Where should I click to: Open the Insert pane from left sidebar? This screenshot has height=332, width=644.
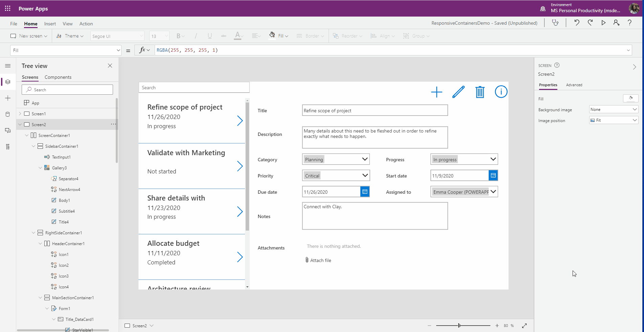click(8, 98)
